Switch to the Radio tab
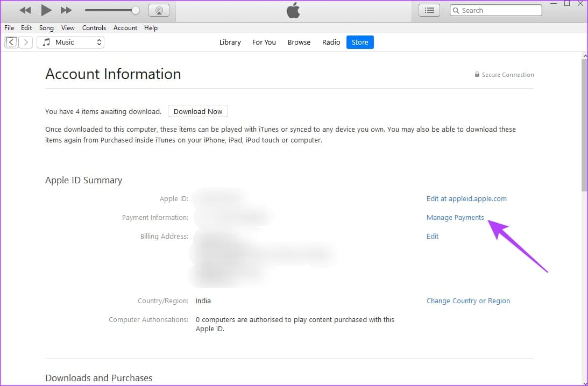588x386 pixels. tap(331, 42)
